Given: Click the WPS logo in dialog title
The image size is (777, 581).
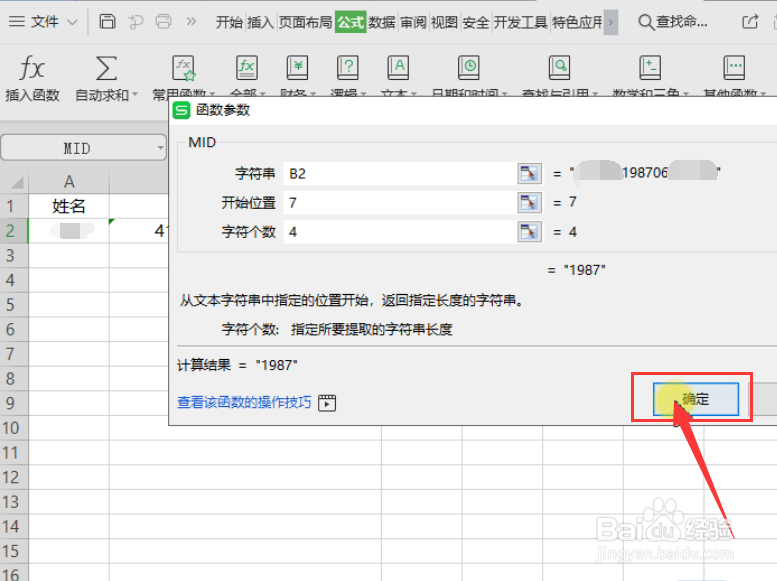Looking at the screenshot, I should tap(181, 110).
